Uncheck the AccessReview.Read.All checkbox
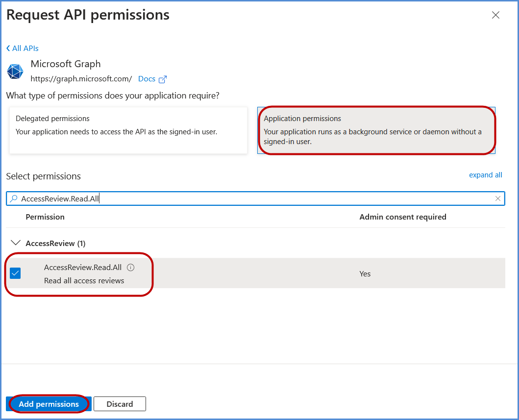The width and height of the screenshot is (519, 420). pyautogui.click(x=16, y=273)
